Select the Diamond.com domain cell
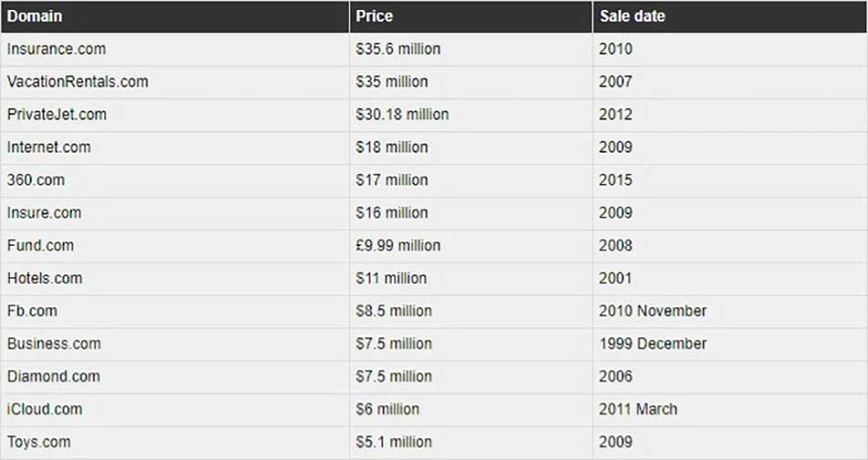This screenshot has width=868, height=460. click(54, 377)
